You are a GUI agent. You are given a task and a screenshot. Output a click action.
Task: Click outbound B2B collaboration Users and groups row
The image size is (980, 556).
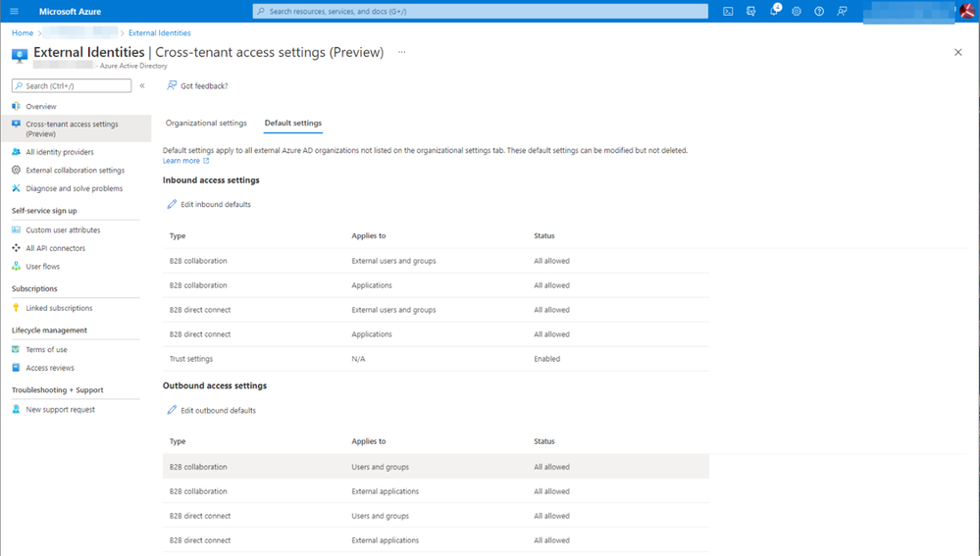click(x=436, y=467)
